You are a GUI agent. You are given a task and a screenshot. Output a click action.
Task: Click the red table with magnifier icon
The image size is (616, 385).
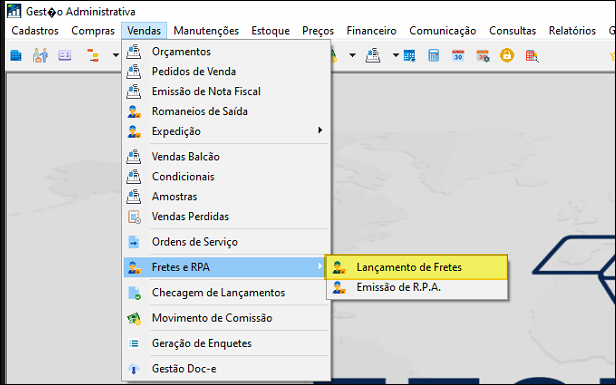[532, 56]
